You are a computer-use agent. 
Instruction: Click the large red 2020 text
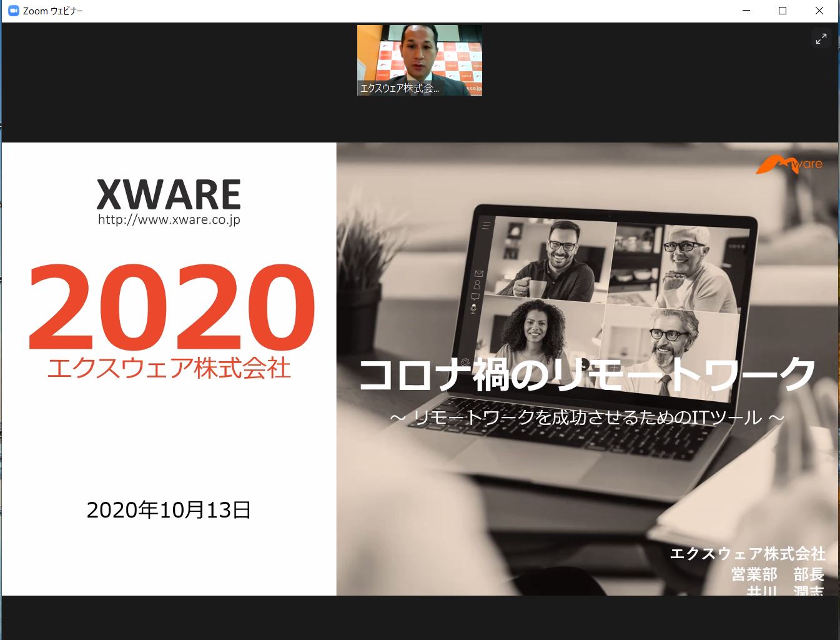click(x=171, y=306)
